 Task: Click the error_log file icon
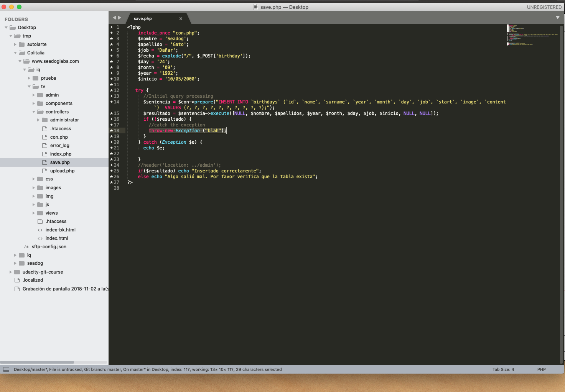44,146
